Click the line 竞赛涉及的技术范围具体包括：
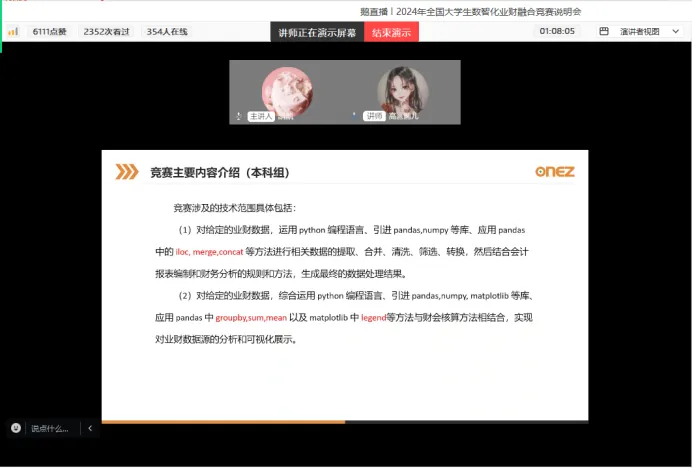Viewport: 692px width, 468px height. (x=235, y=208)
